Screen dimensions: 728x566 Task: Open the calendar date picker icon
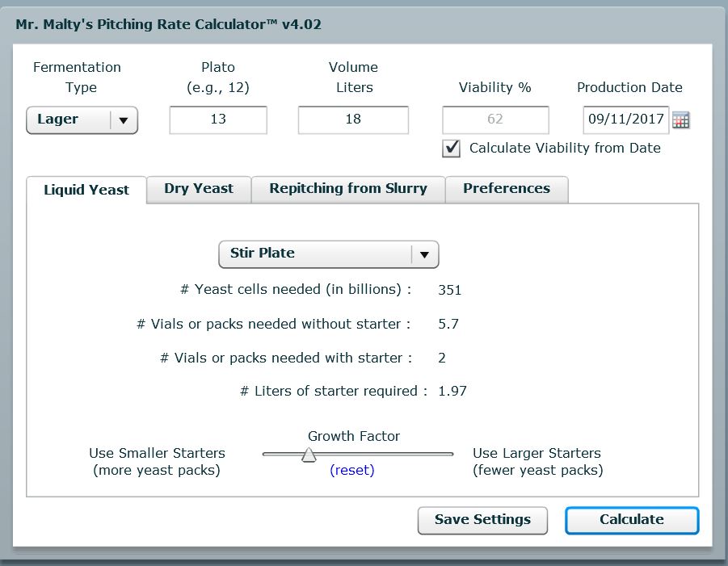tap(681, 120)
